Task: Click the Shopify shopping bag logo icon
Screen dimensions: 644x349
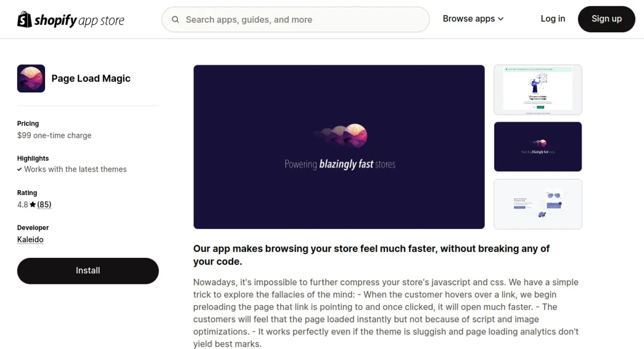Action: [x=25, y=20]
